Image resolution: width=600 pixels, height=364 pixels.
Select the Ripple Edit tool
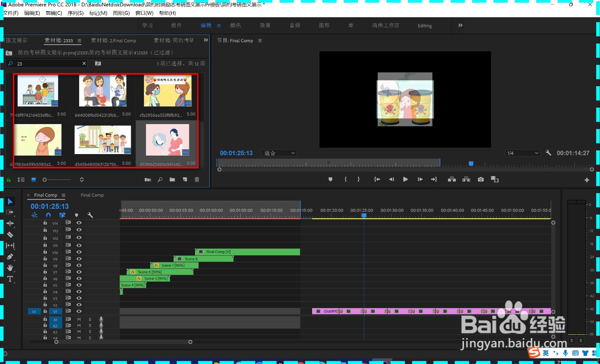point(10,223)
